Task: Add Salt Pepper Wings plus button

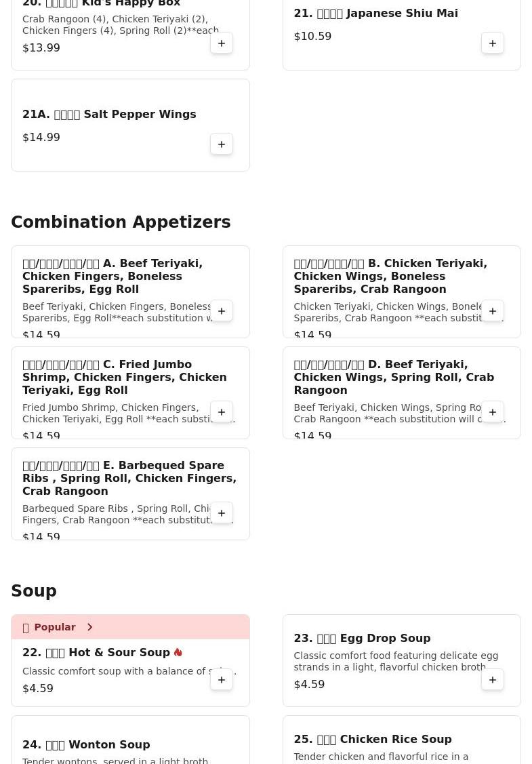Action: [x=222, y=144]
